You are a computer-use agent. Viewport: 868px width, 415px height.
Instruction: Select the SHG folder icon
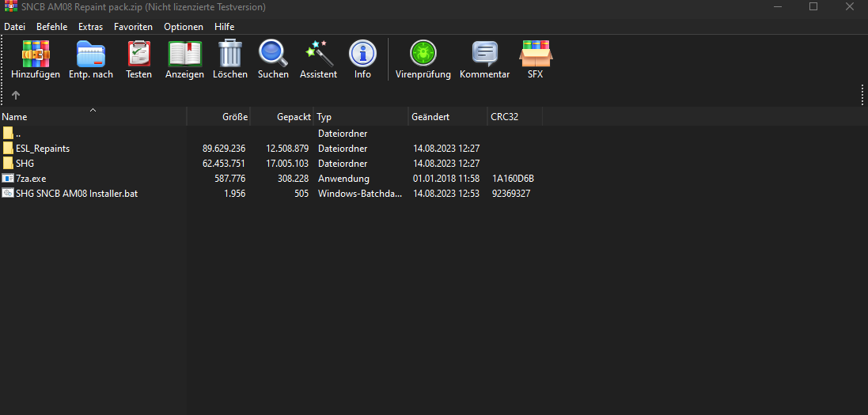coord(8,163)
